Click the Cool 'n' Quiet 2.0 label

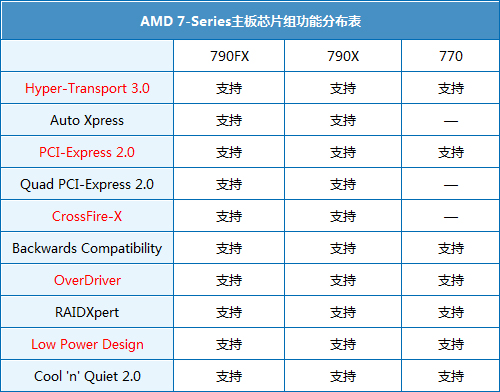87,376
